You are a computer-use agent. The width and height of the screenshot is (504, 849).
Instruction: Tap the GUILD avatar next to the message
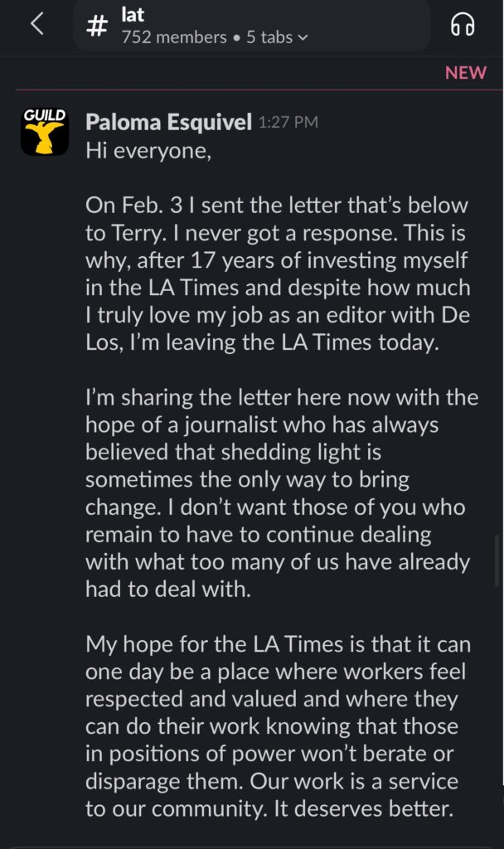pyautogui.click(x=45, y=129)
